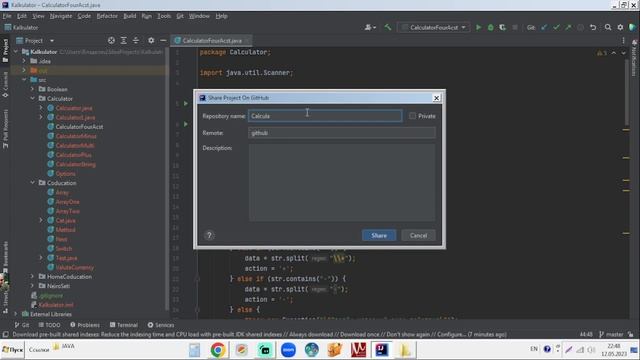
Task: Click in the Remote field
Action: click(342, 133)
